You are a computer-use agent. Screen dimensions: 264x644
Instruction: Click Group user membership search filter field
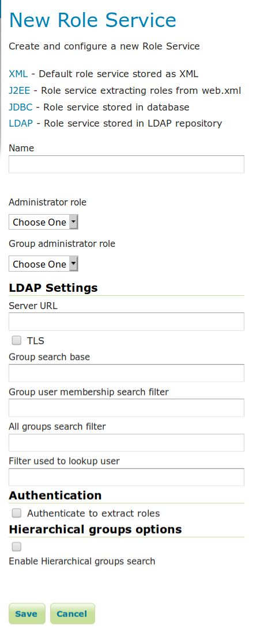[x=126, y=407]
